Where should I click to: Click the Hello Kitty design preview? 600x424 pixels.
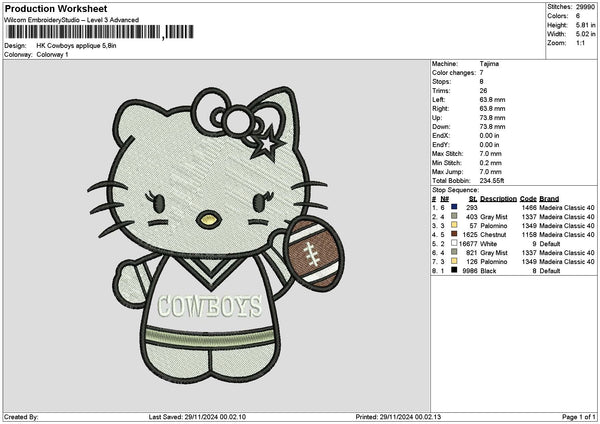coord(214,234)
